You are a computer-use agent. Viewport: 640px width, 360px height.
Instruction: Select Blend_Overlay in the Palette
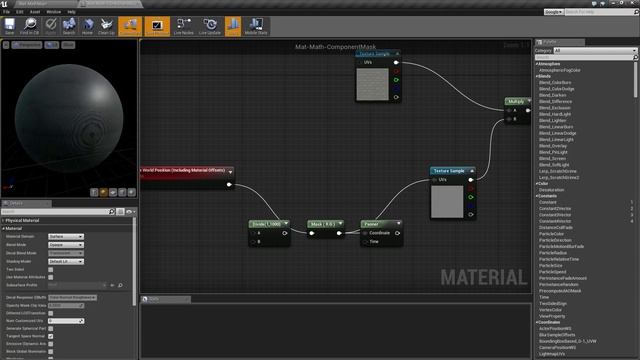click(553, 146)
